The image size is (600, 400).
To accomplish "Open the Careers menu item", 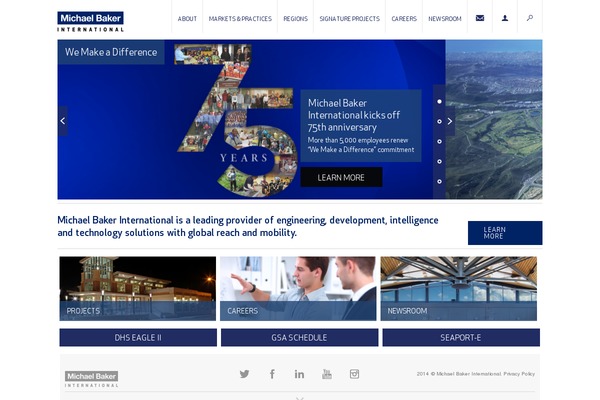I will [404, 18].
